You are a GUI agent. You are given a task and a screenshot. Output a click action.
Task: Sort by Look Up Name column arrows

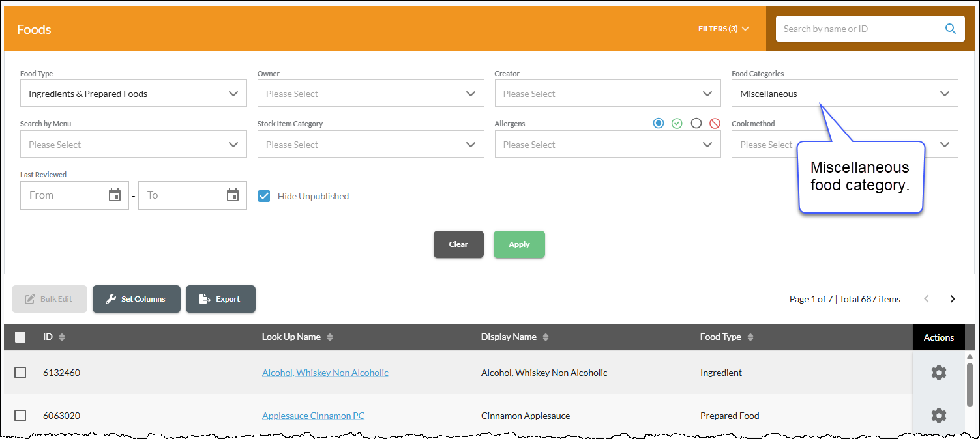coord(330,337)
